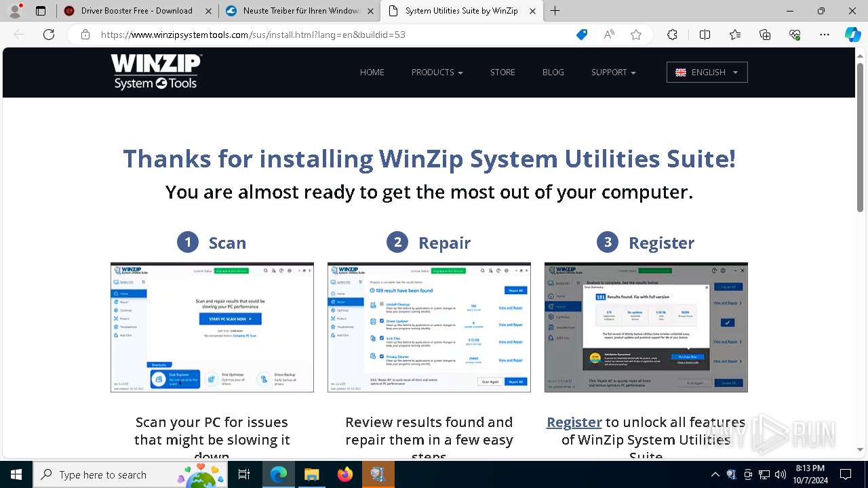Show hidden system tray icons
The image size is (868, 488).
pyautogui.click(x=715, y=474)
